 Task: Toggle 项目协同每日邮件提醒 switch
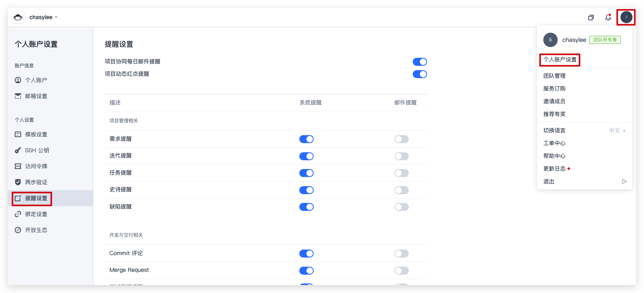(x=420, y=62)
